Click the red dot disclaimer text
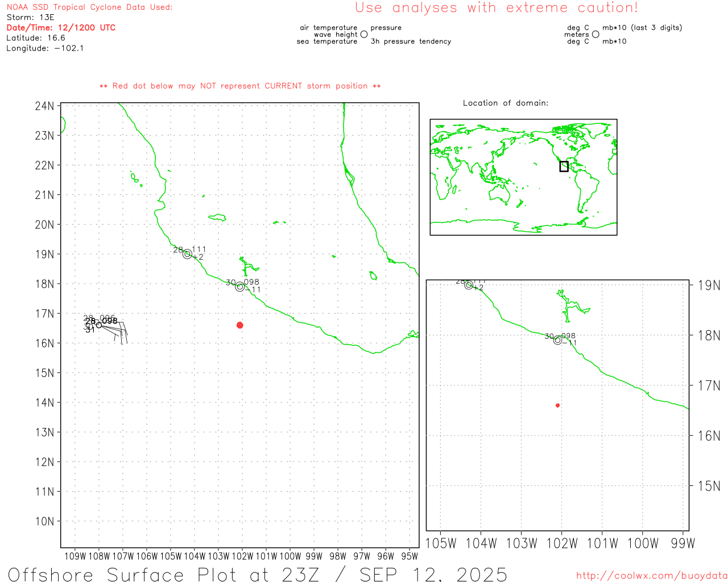 pyautogui.click(x=240, y=86)
